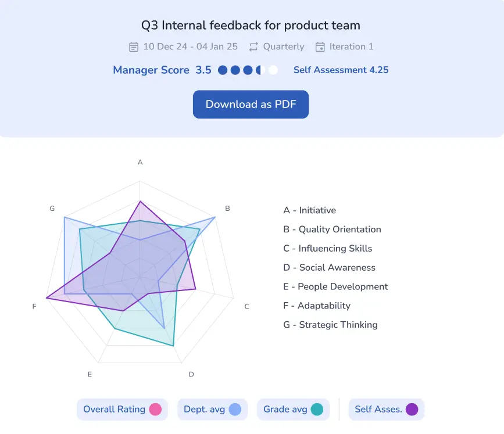Click the repeat icon next to Quarterly
The height and width of the screenshot is (434, 504).
253,47
